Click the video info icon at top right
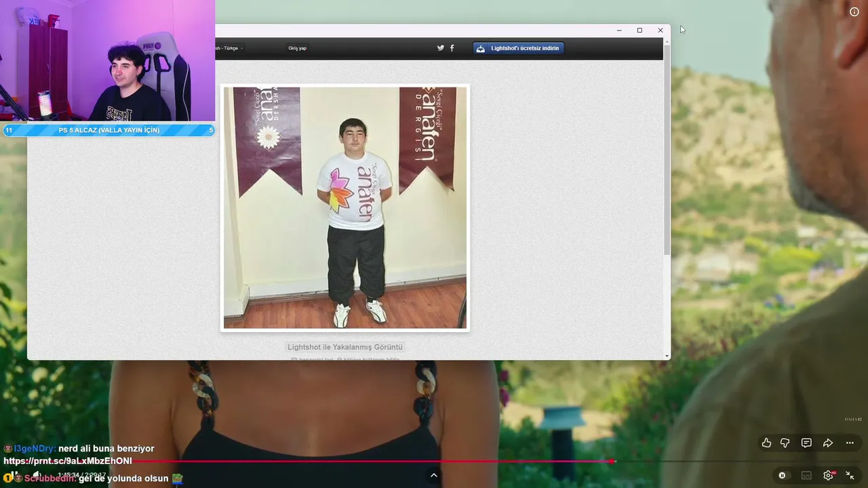 854,12
